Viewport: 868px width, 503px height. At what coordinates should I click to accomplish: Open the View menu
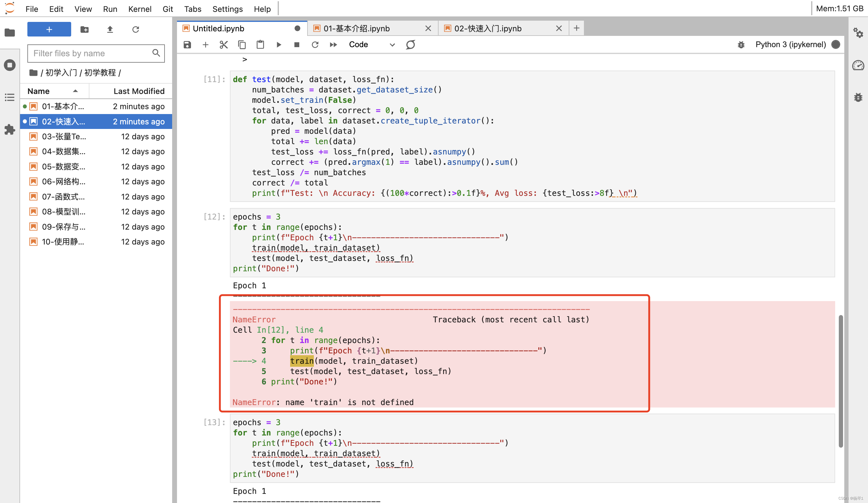click(83, 9)
